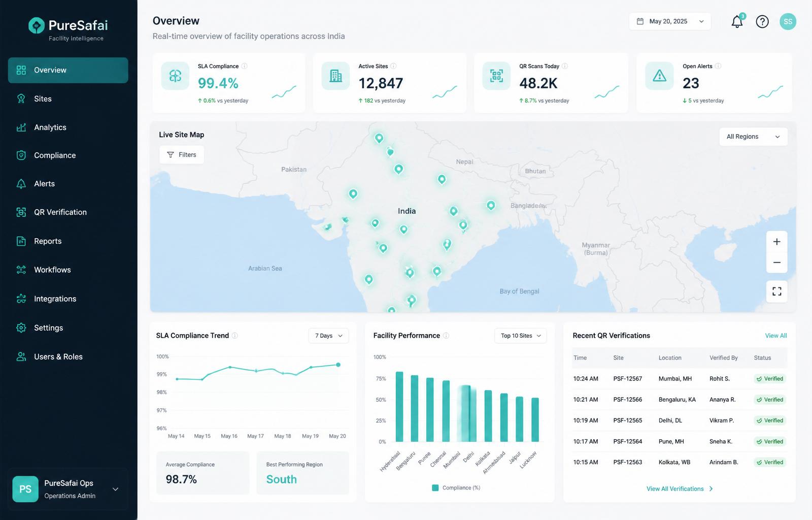The width and height of the screenshot is (812, 520).
Task: Click the Workflows sidebar icon
Action: coord(21,270)
